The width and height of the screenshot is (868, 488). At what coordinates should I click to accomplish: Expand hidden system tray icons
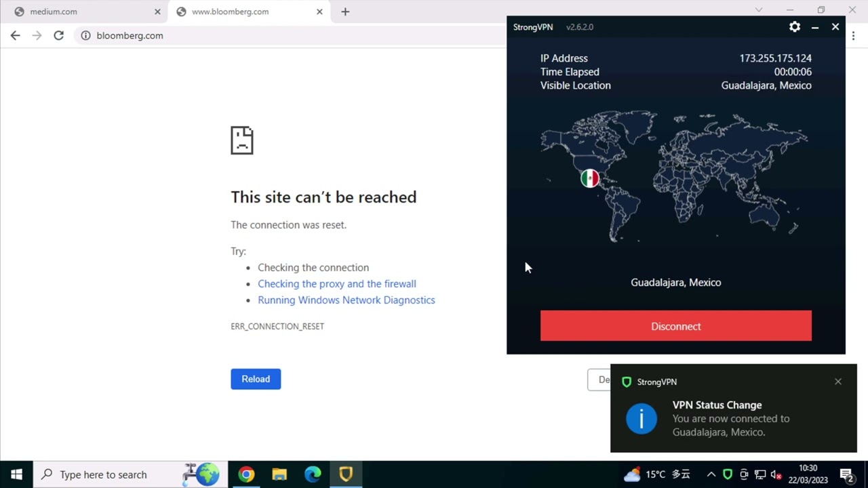click(x=711, y=474)
